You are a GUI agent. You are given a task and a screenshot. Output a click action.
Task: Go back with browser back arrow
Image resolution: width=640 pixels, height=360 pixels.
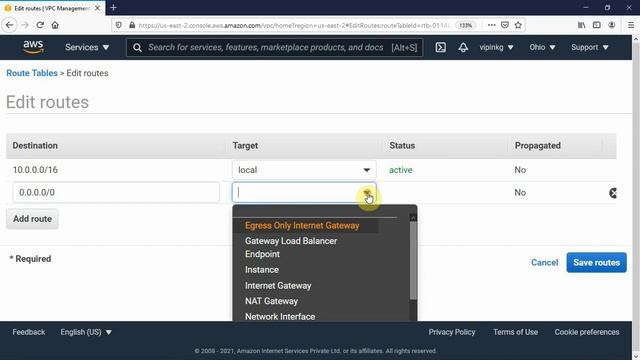(x=9, y=25)
